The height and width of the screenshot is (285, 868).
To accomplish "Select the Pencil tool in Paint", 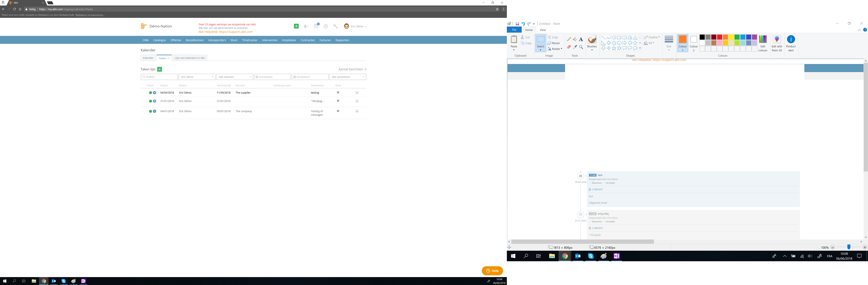I will (x=569, y=39).
